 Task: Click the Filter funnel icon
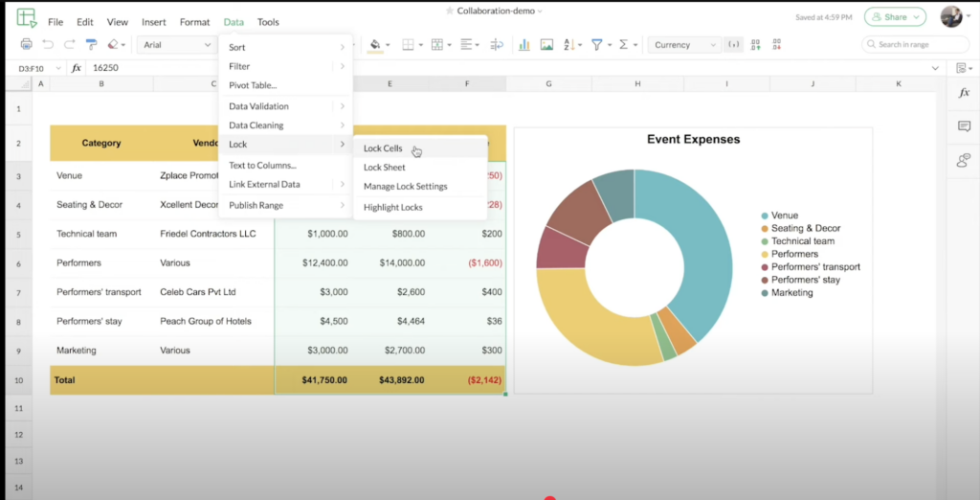coord(597,44)
